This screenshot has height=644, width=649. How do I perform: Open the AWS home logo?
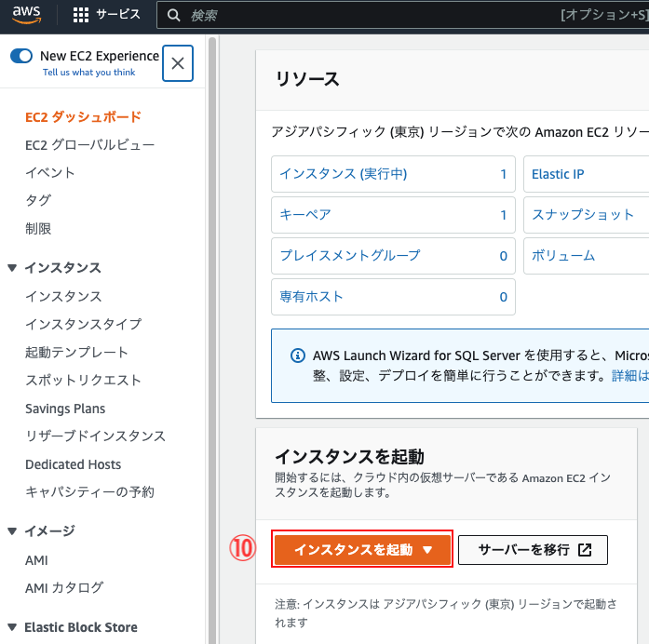pos(26,15)
